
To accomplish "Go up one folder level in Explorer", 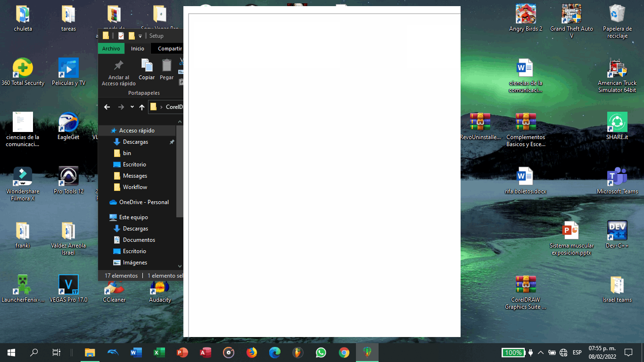I will pos(142,107).
